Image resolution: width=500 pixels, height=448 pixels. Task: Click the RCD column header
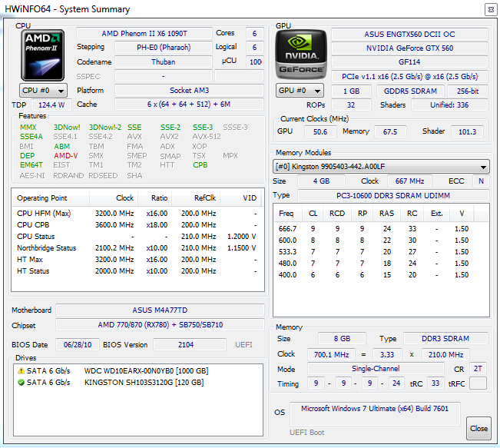337,213
